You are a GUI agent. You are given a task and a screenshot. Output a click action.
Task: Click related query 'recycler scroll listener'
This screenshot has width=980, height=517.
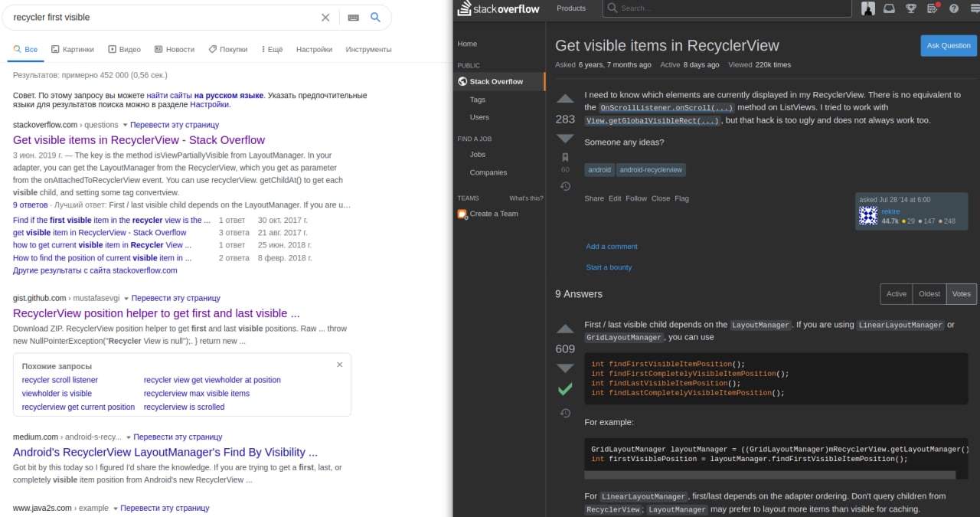(60, 380)
